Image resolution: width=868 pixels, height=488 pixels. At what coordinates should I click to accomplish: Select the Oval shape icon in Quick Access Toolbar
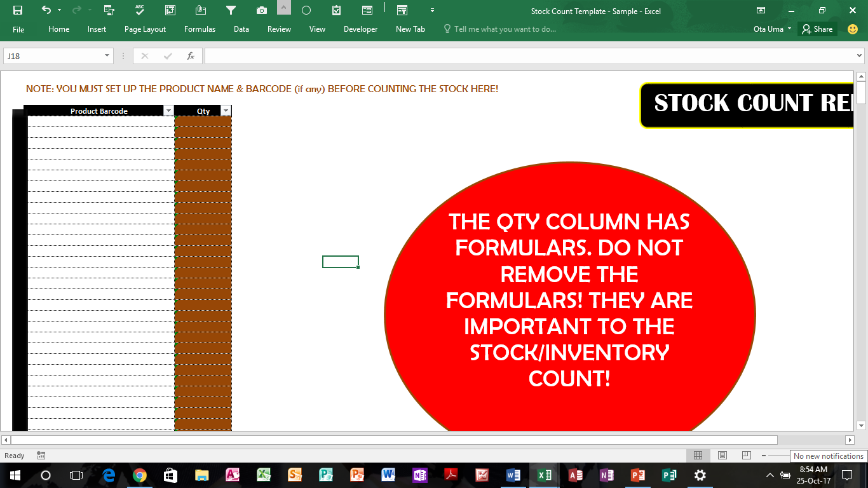pos(306,10)
